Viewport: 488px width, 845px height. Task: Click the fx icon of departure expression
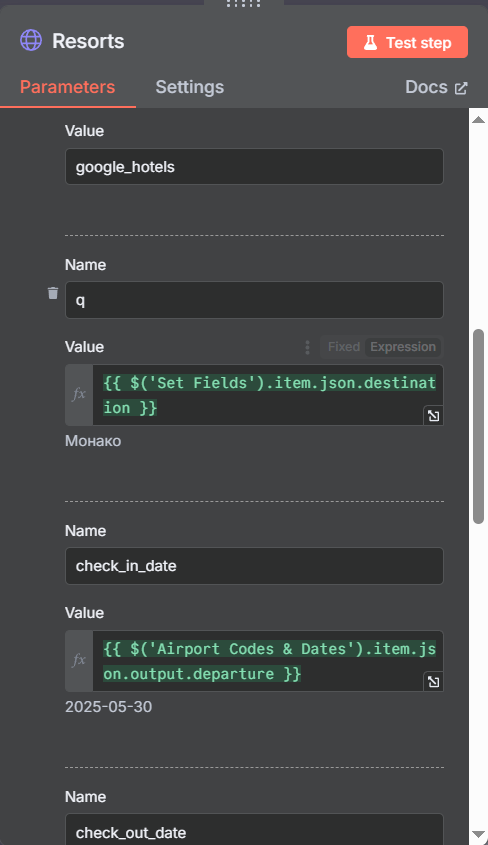coord(79,661)
